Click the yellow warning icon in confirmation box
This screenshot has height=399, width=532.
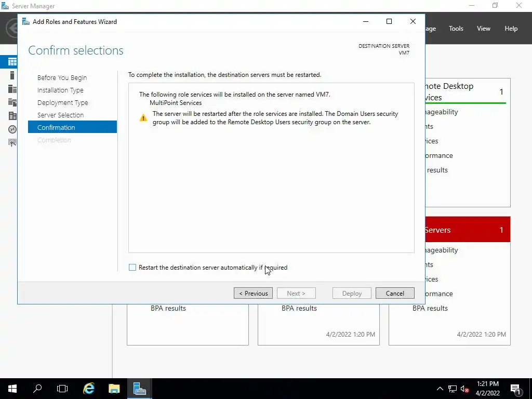(143, 118)
